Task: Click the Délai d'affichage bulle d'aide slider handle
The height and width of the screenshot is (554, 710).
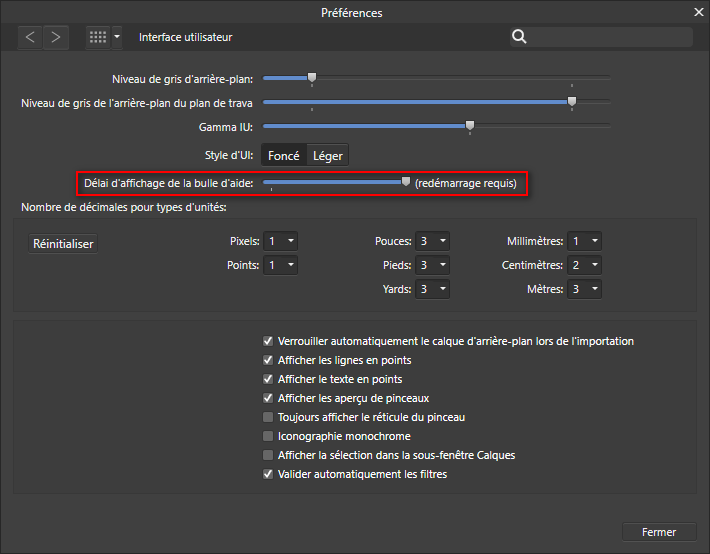Action: pos(406,182)
